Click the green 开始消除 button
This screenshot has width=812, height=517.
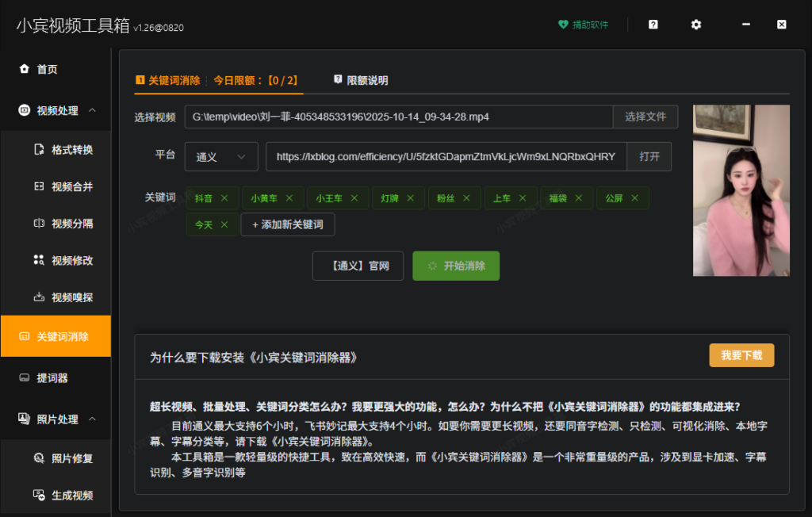point(456,266)
